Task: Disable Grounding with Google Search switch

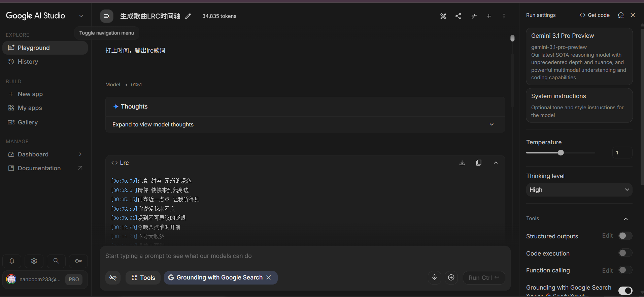Action: click(x=625, y=291)
